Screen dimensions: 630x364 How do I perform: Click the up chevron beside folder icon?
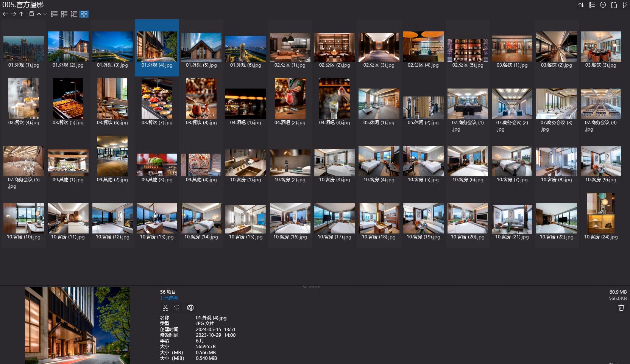39,14
